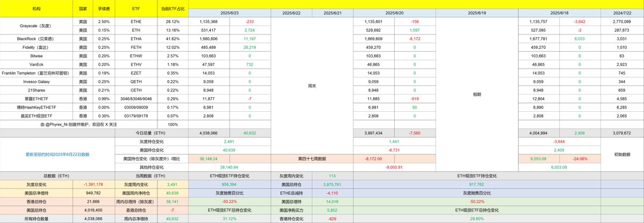Select the Grayscale（灰度）institution cell

click(x=37, y=26)
